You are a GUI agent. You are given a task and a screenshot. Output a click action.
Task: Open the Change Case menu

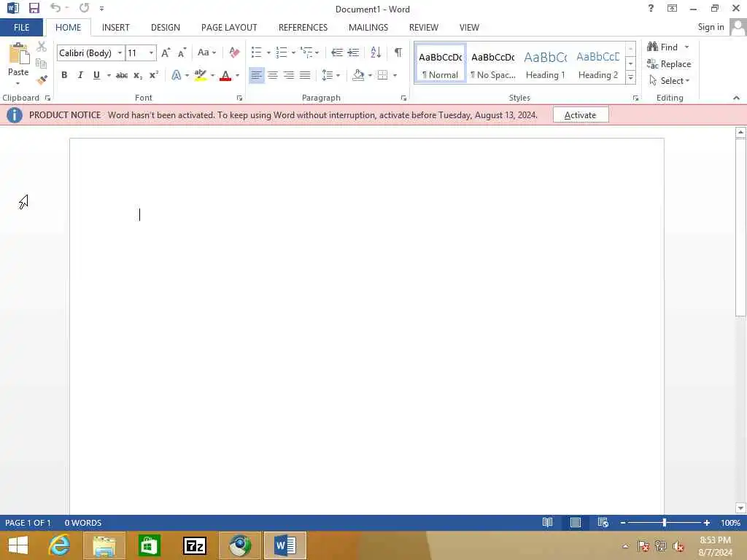(206, 52)
